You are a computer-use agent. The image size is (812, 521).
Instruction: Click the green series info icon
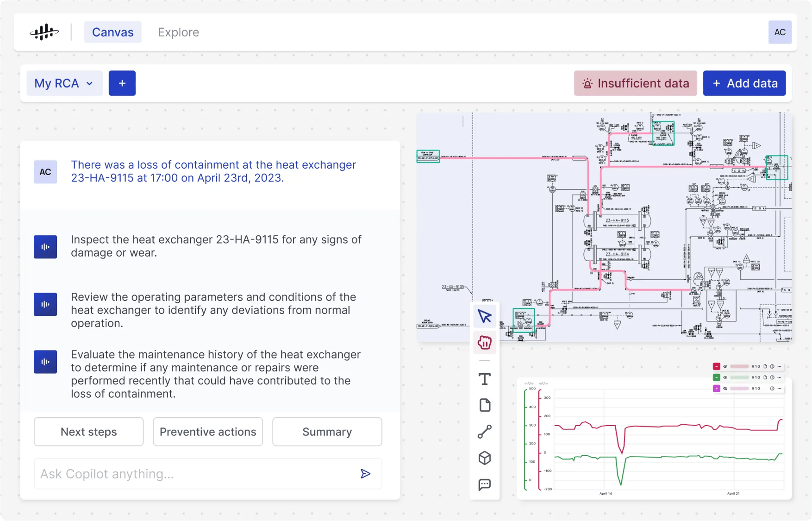772,377
